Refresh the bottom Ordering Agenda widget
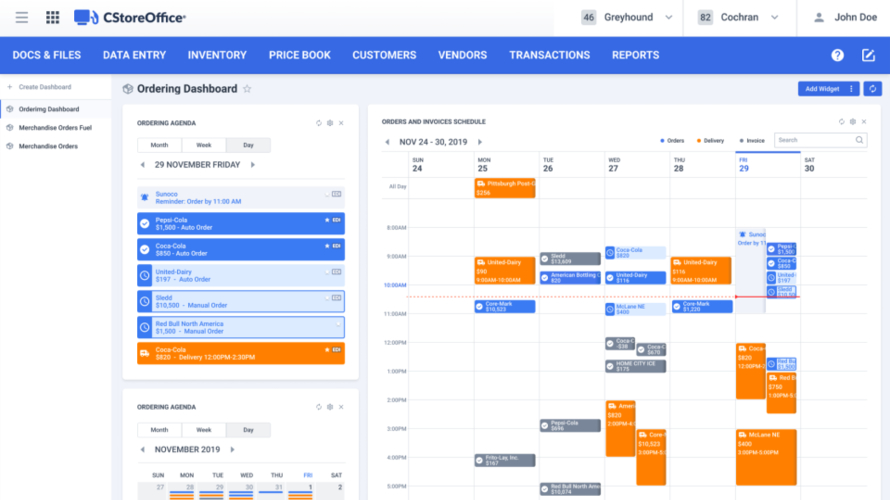This screenshot has width=890, height=500. point(318,407)
